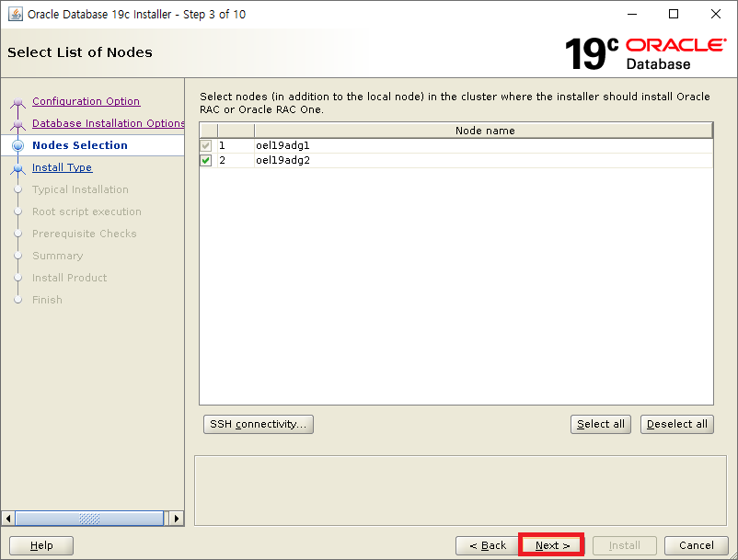738x560 pixels.
Task: Click the Finish step label
Action: 48,300
